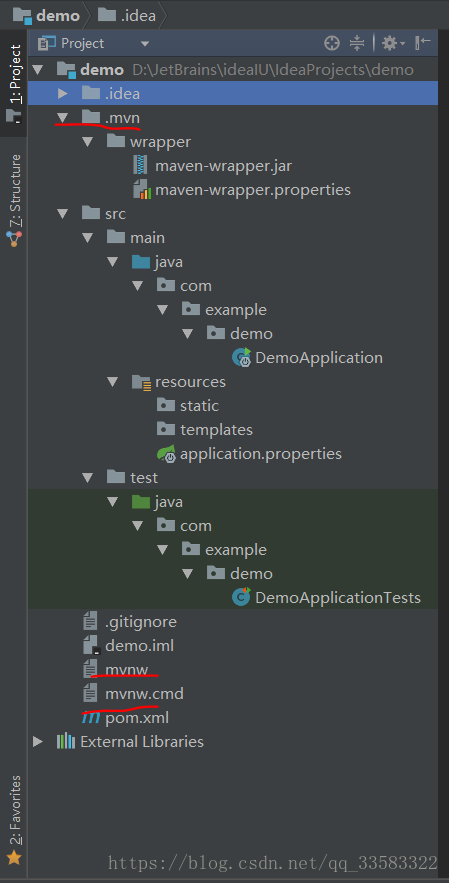This screenshot has height=883, width=449.
Task: Click the maven-wrapper.jar archive icon
Action: point(141,166)
